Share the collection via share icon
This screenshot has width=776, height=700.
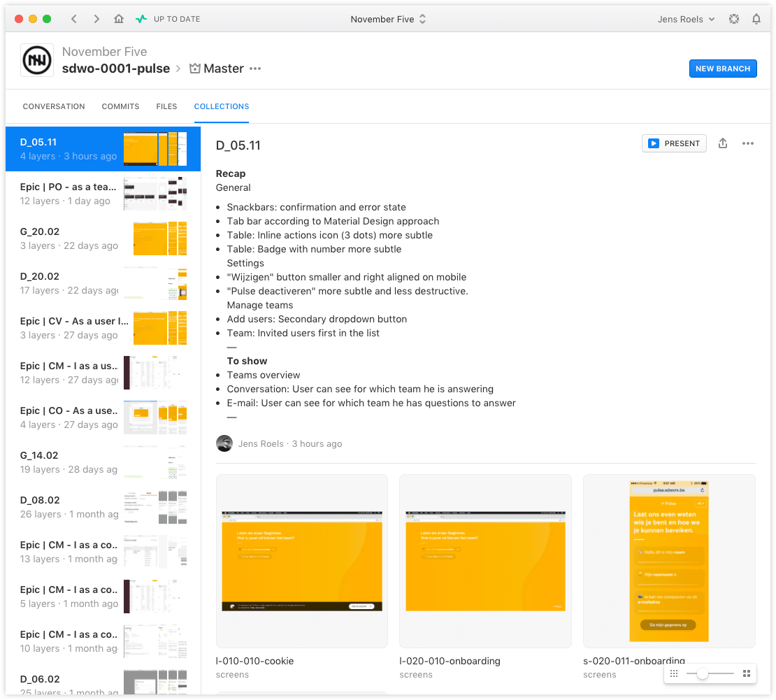(723, 143)
